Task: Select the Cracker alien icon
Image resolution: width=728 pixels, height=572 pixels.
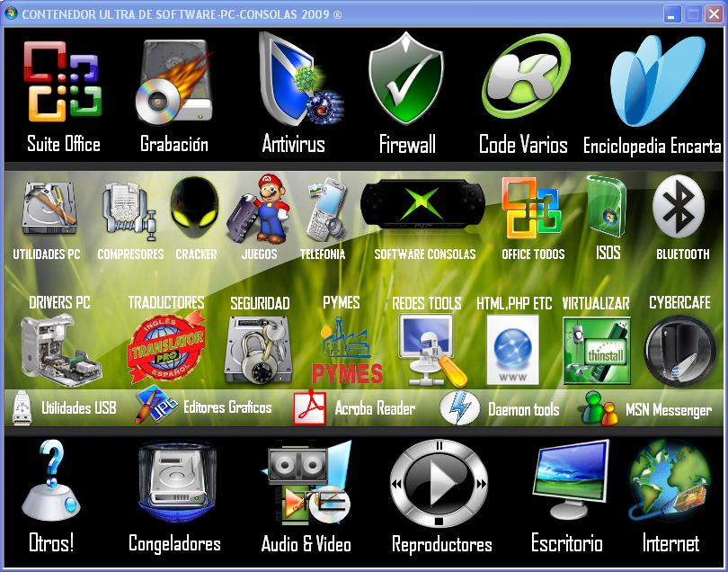Action: point(194,209)
